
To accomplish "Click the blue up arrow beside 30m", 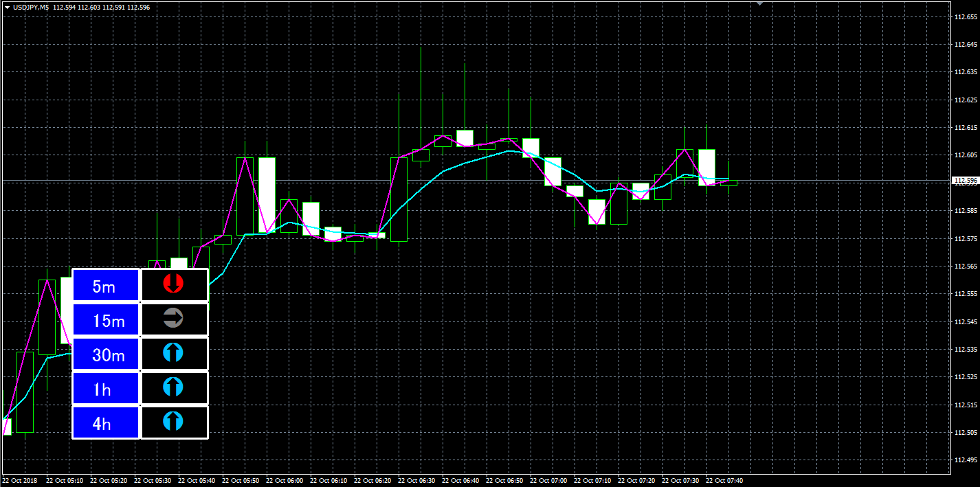I will [174, 353].
